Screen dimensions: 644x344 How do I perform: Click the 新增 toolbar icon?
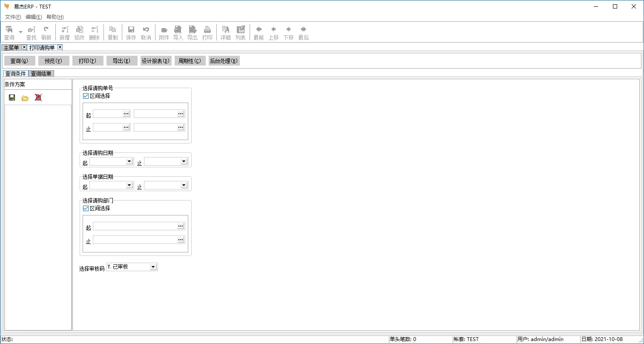coord(64,32)
